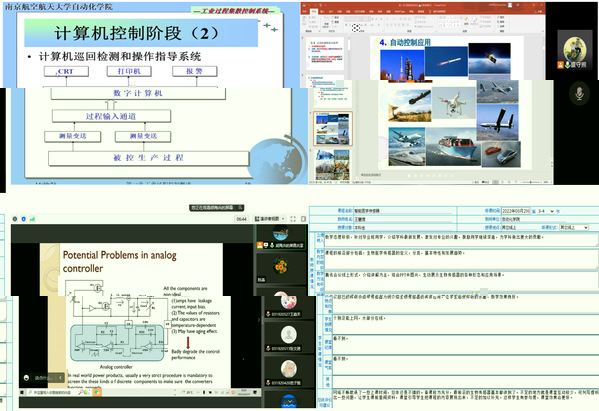Select the first slide thumbnail in PowerPoint panel
This screenshot has height=411, width=599.
click(x=325, y=53)
